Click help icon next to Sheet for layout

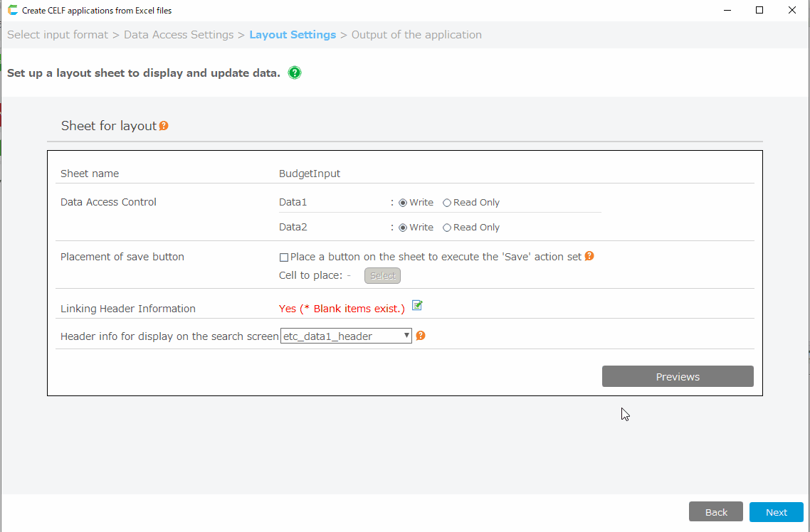164,126
